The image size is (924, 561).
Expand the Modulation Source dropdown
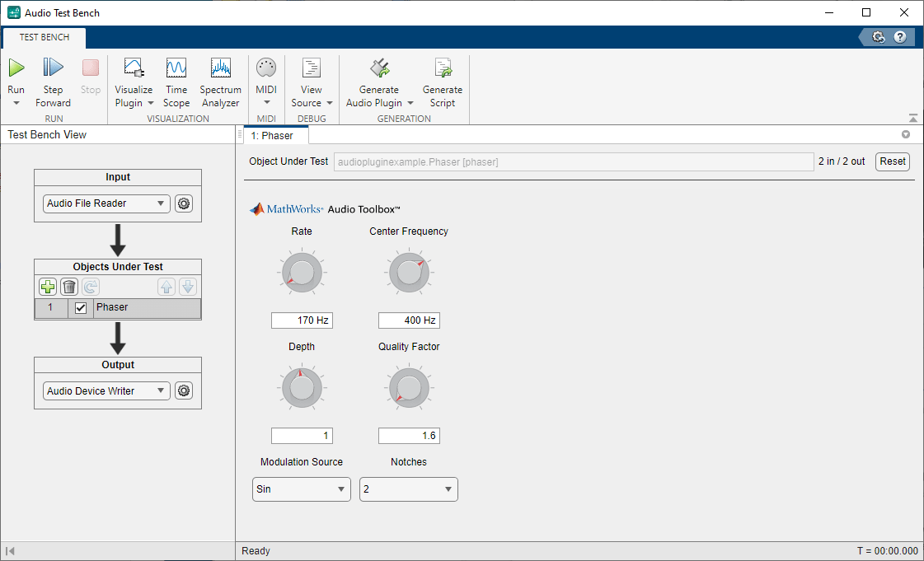(x=301, y=489)
